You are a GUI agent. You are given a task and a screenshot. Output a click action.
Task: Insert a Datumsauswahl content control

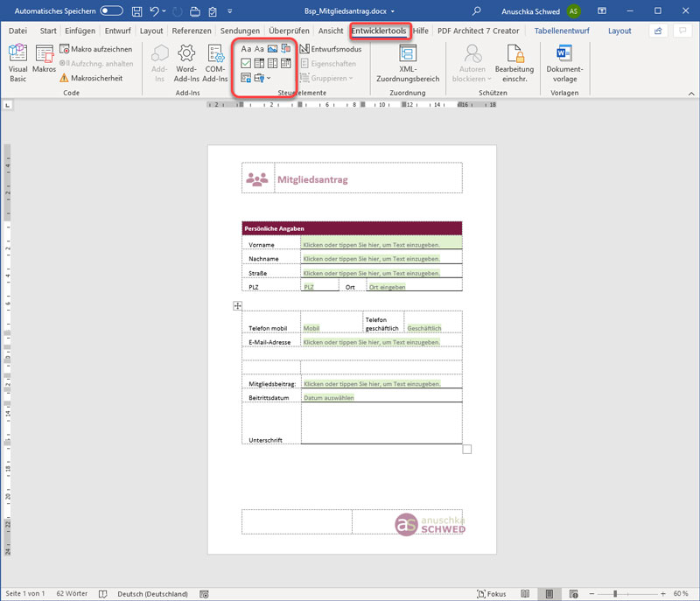click(x=286, y=62)
